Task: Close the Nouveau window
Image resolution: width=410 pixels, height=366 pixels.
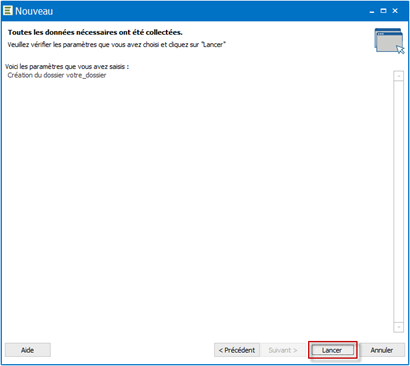Action: pyautogui.click(x=395, y=11)
